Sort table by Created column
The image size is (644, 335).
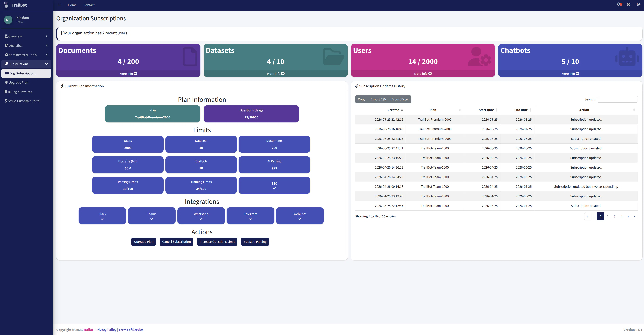point(381,110)
